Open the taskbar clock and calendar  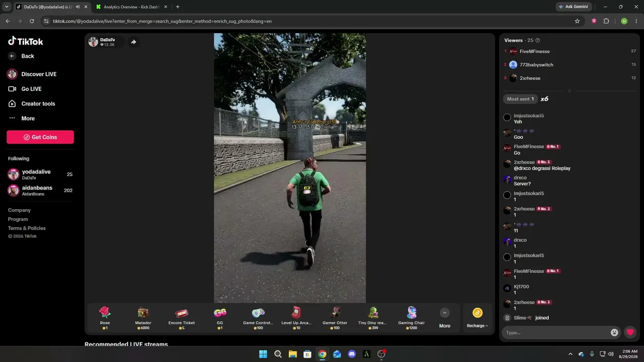pyautogui.click(x=629, y=354)
